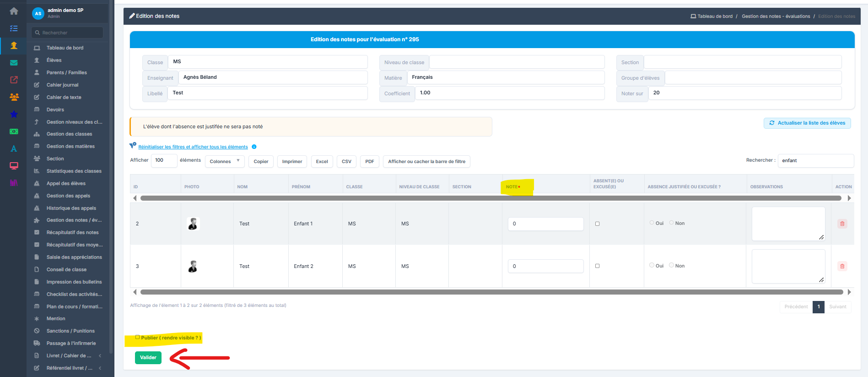The height and width of the screenshot is (377, 868).
Task: Select Oui radio for Enfant 2
Action: [652, 265]
